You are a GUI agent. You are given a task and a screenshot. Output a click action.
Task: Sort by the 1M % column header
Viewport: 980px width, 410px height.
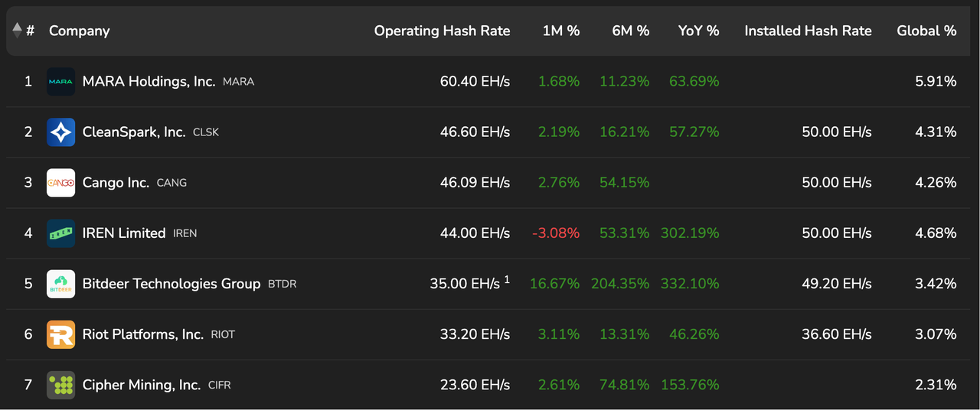(560, 31)
